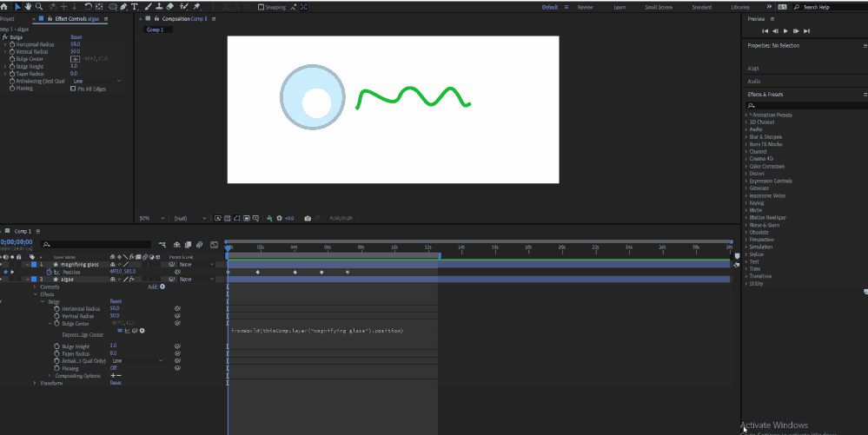
Task: Click the Effects & Presets search field
Action: [805, 105]
